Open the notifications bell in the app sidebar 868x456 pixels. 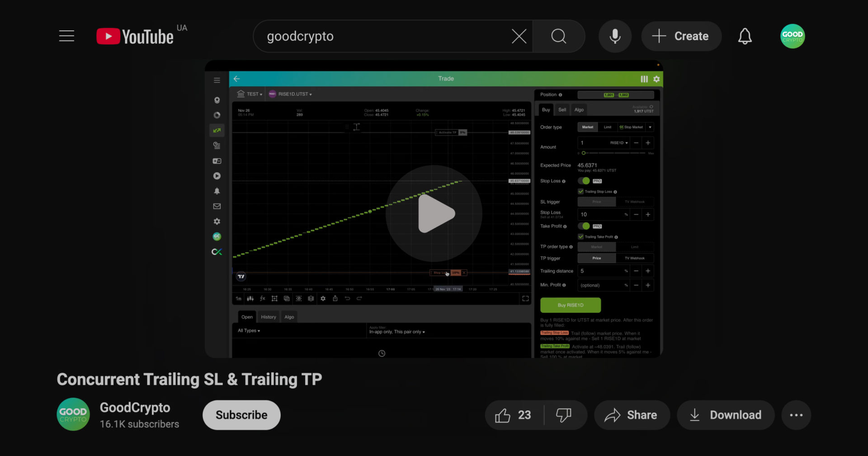pos(217,191)
